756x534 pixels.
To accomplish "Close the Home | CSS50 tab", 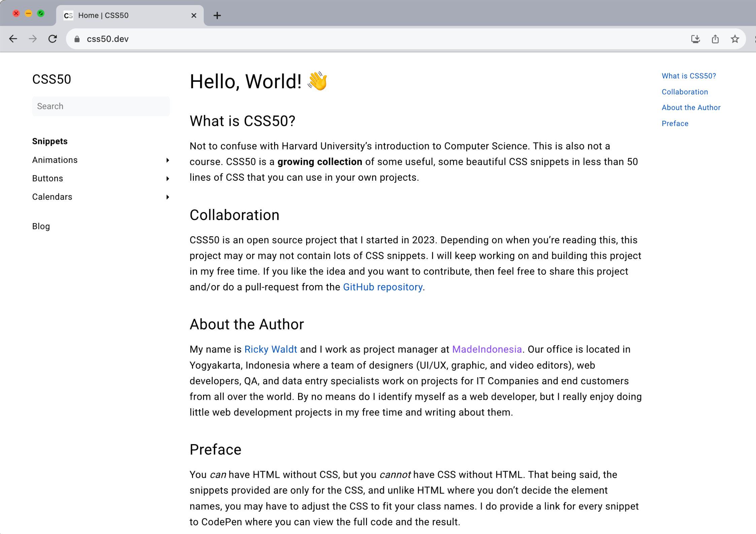I will [194, 15].
